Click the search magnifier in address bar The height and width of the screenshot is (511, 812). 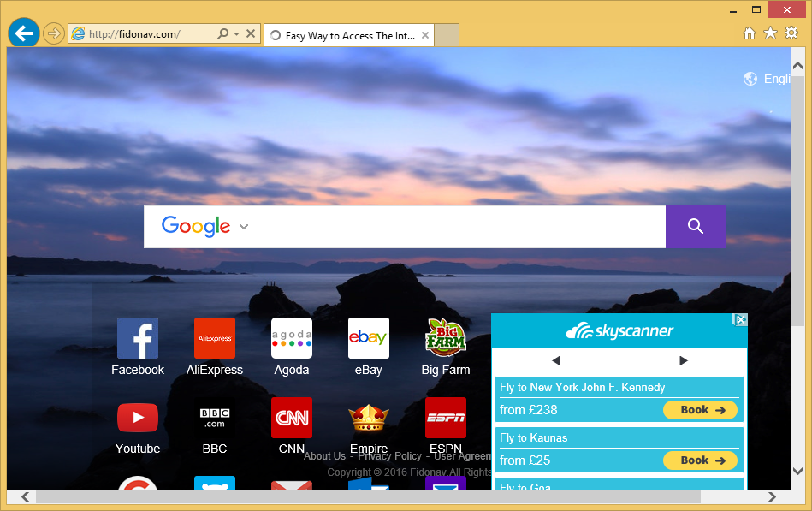coord(222,33)
